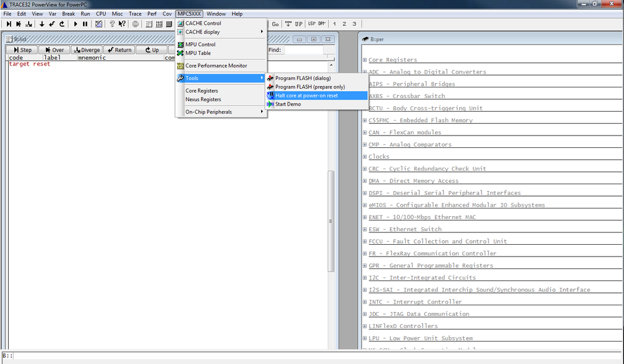Open help with the question-mark icon
Viewport: 624px width, 364px height.
click(112, 24)
